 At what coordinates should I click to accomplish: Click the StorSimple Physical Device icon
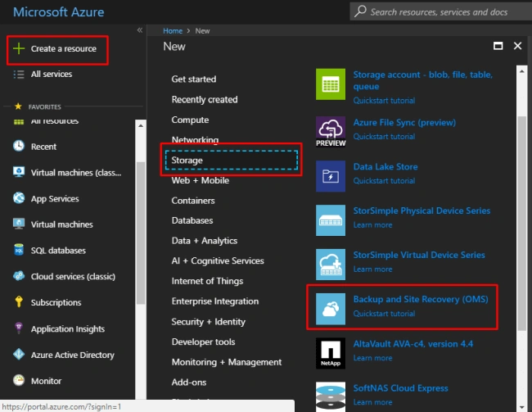coord(331,220)
